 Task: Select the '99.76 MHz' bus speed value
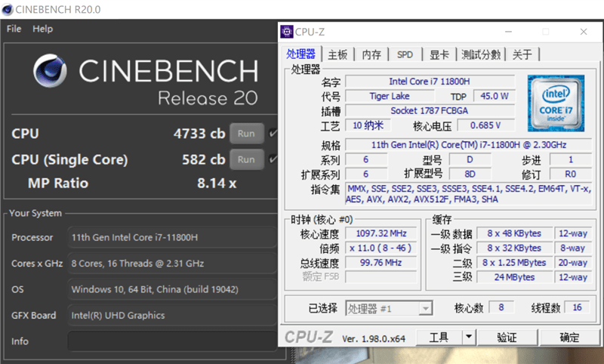381,263
